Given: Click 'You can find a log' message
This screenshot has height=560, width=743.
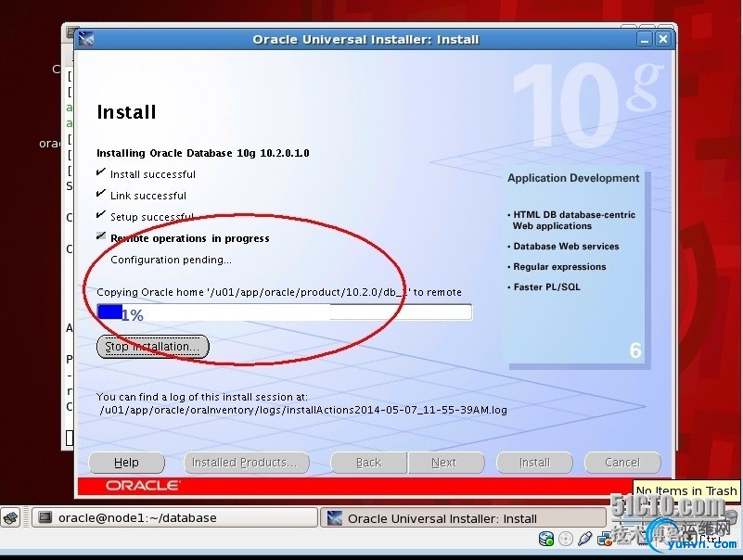Looking at the screenshot, I should tap(202, 397).
